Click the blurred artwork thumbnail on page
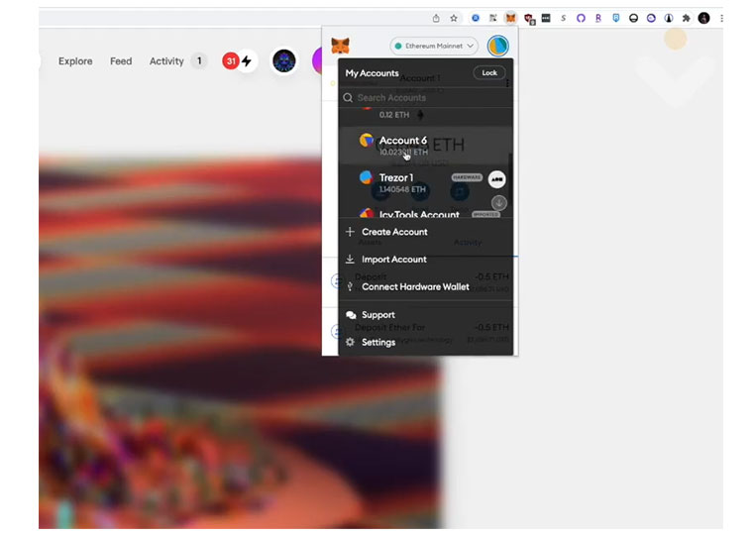The width and height of the screenshot is (756, 536). (240, 342)
